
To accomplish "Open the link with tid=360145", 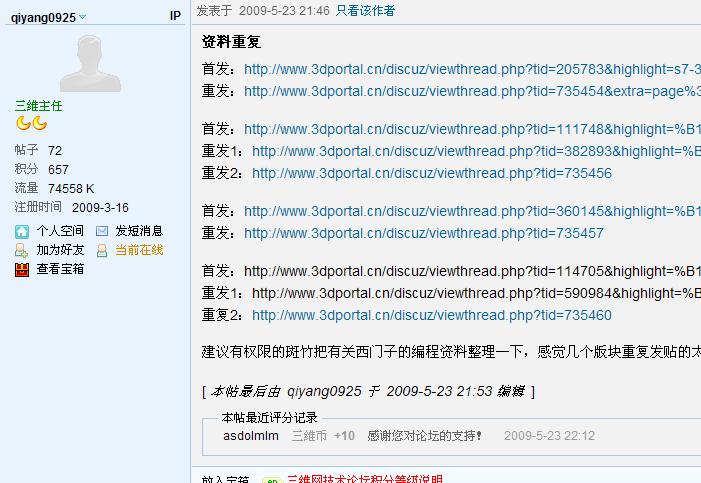I will [473, 211].
